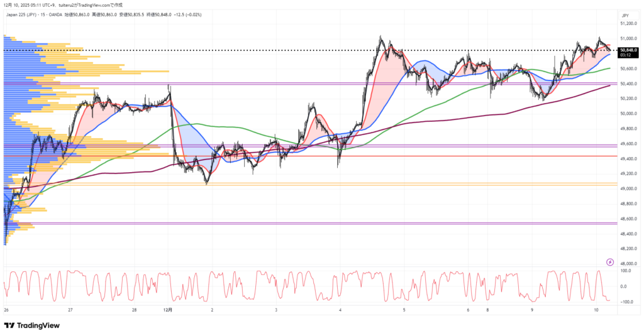
Task: Click the 50,848.0 current price label
Action: point(628,50)
